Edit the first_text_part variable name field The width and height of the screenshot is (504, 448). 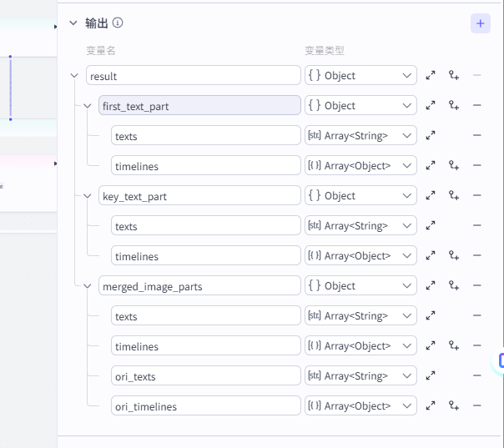(199, 106)
